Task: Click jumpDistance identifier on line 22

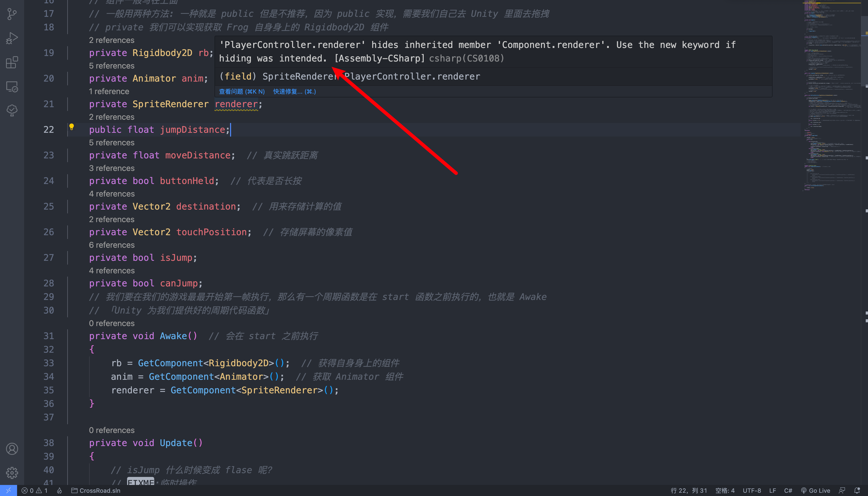Action: pos(193,130)
